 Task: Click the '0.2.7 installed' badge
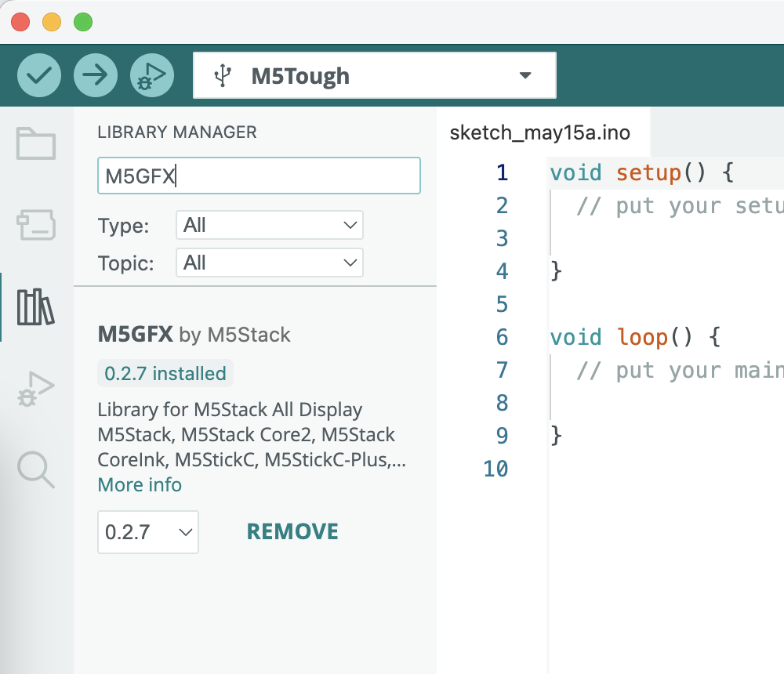tap(165, 374)
